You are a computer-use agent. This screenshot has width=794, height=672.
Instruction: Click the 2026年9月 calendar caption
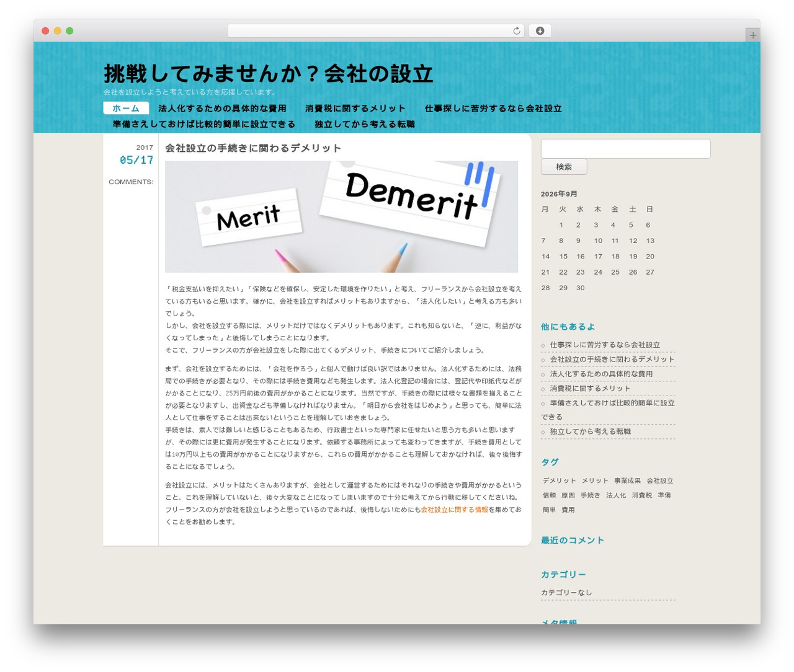[559, 194]
